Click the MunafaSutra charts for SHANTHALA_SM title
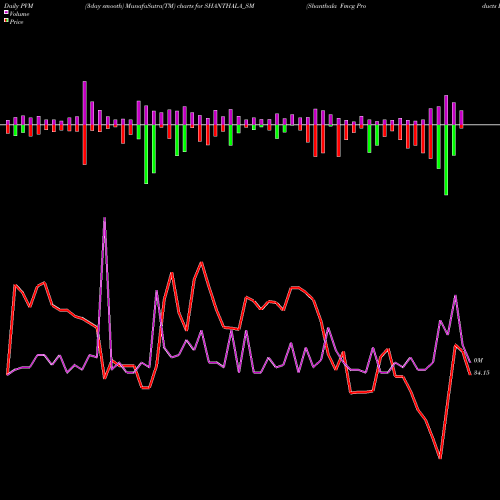 (x=170, y=6)
